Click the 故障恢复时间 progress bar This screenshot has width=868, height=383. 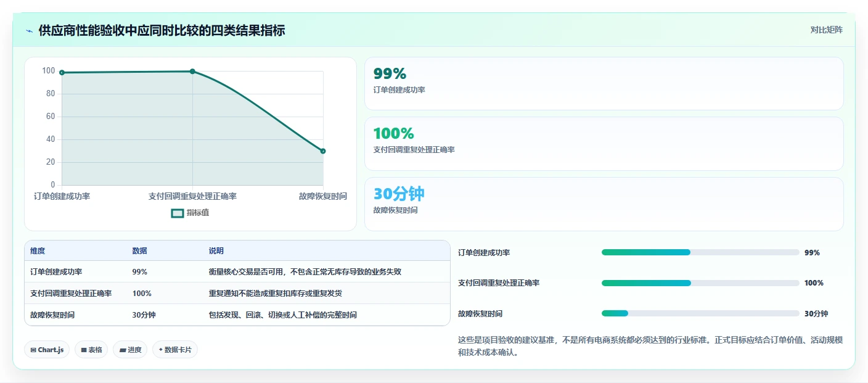[700, 313]
